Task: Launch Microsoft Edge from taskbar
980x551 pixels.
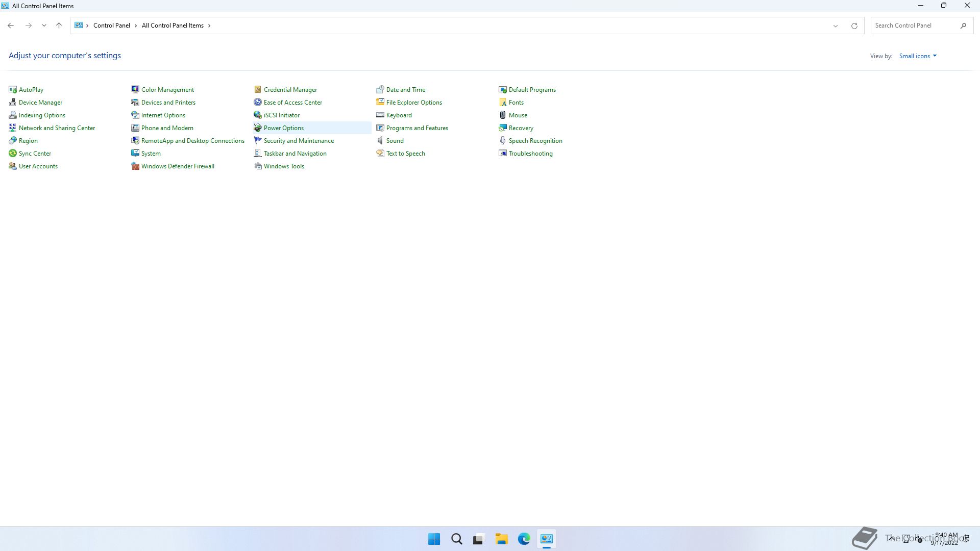Action: 524,539
